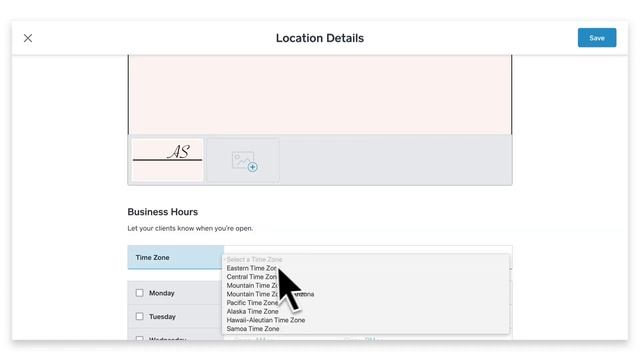Screen dimensions: 640x360
Task: Enable the Tuesday checkbox
Action: coord(140,316)
